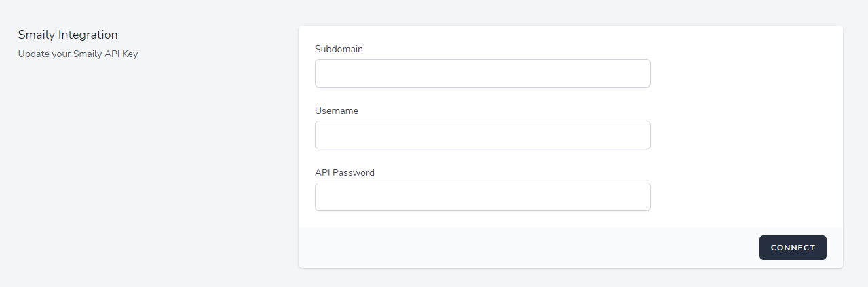Place cursor in the empty Subdomain box
This screenshot has width=868, height=287.
[x=483, y=73]
